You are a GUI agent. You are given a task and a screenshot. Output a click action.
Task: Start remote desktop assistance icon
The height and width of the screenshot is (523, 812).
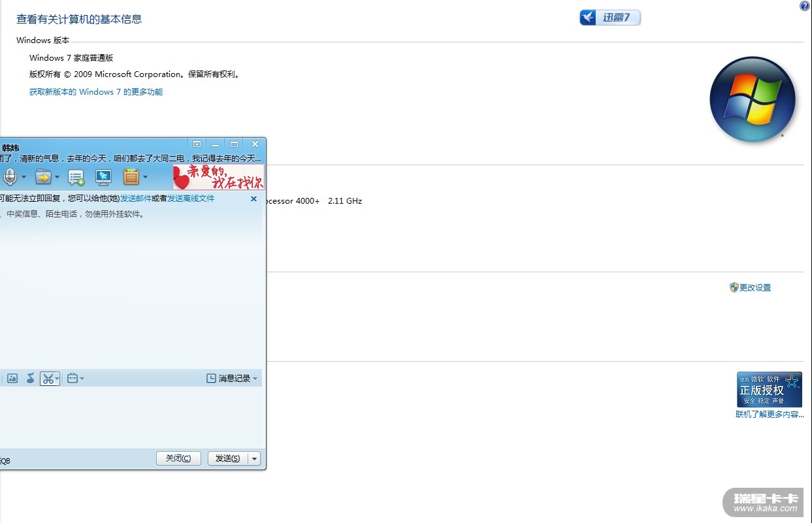(x=103, y=177)
